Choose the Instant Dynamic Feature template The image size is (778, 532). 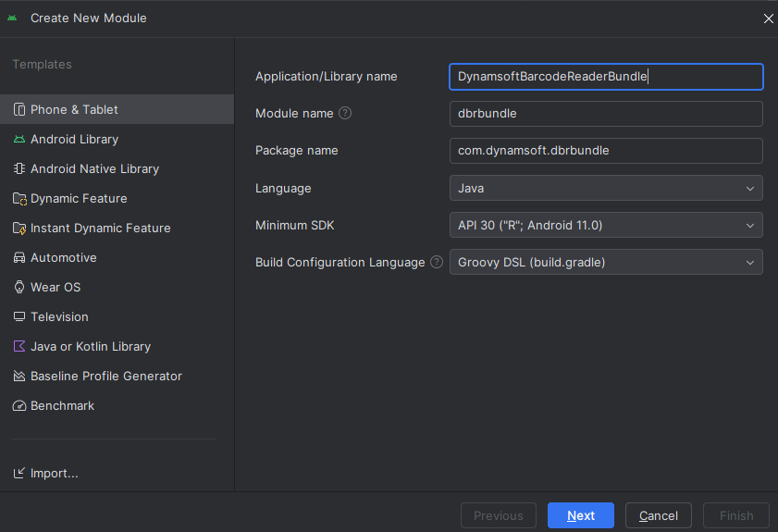tap(117, 229)
